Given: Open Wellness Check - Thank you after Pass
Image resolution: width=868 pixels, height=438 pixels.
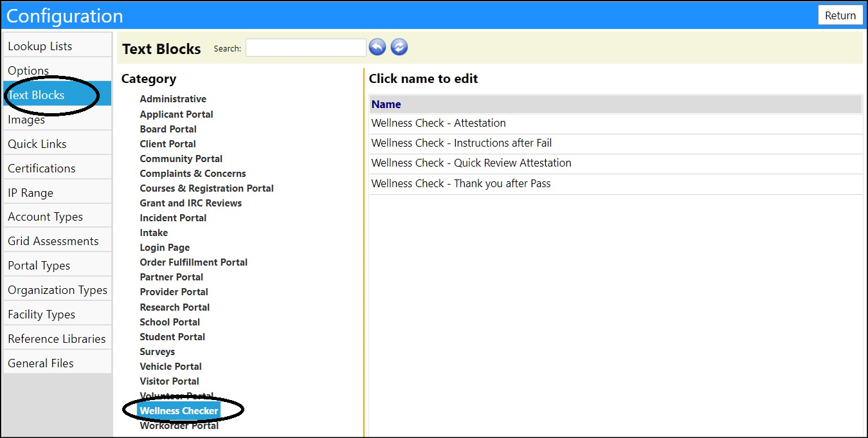Looking at the screenshot, I should point(461,183).
